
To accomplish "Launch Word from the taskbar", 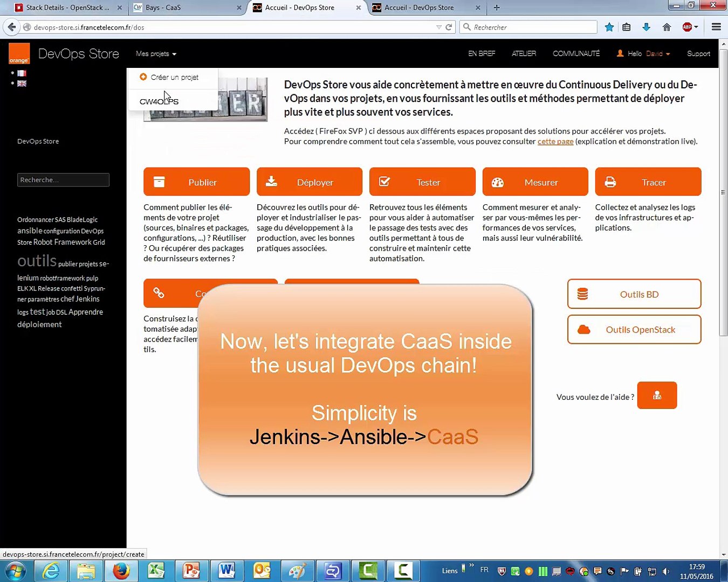I will 226,571.
